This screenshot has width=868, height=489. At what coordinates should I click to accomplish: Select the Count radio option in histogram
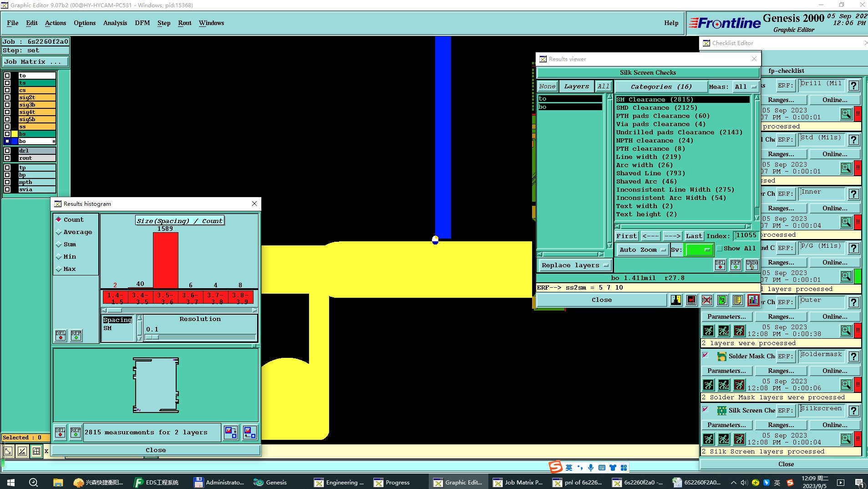click(x=59, y=219)
